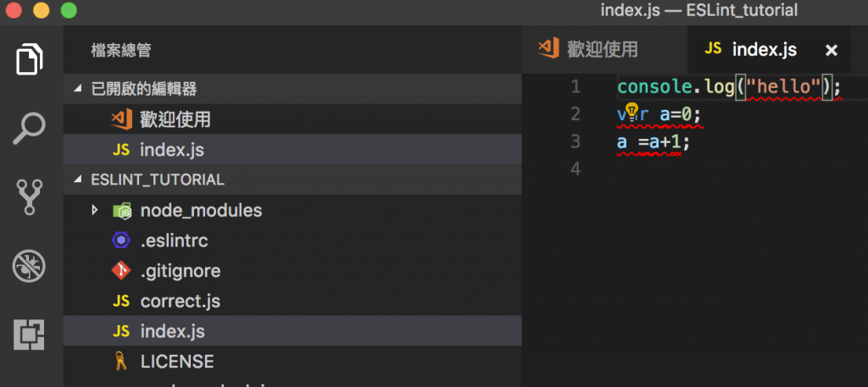The image size is (868, 387).
Task: Click the Visual Studio icon on welcome tab
Action: coord(548,48)
